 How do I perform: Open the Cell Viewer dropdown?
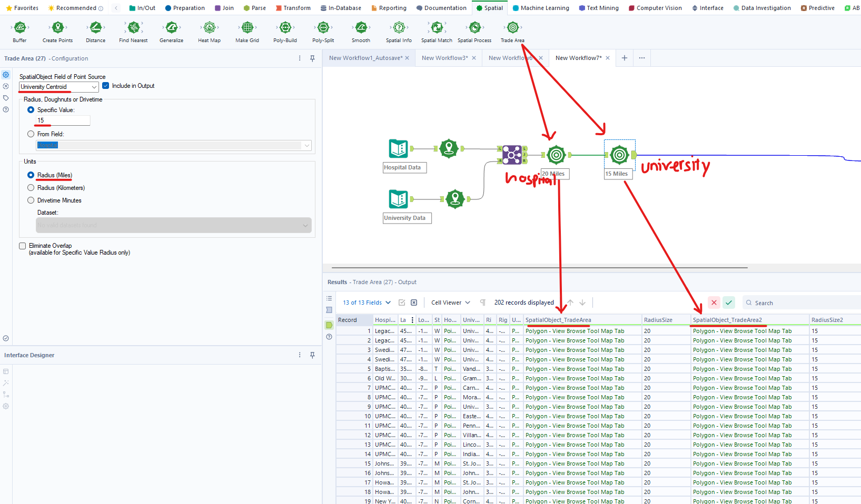click(x=450, y=303)
